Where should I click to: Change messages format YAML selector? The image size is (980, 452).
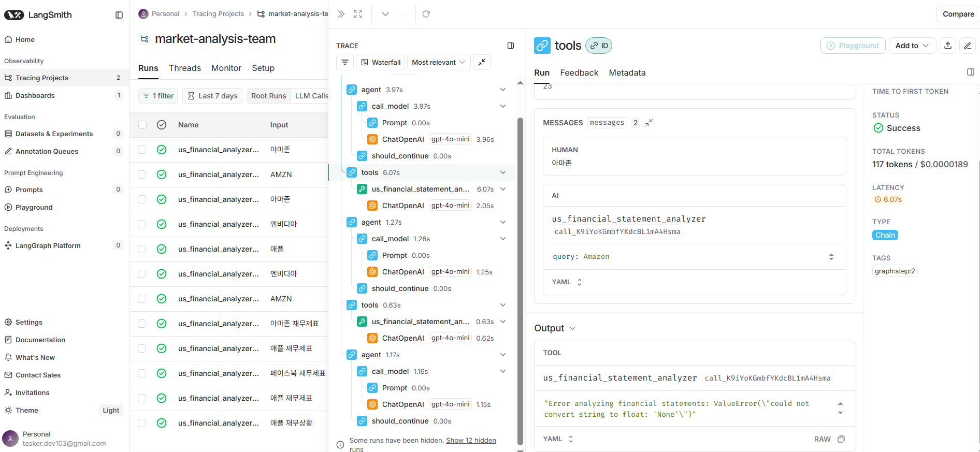point(567,282)
